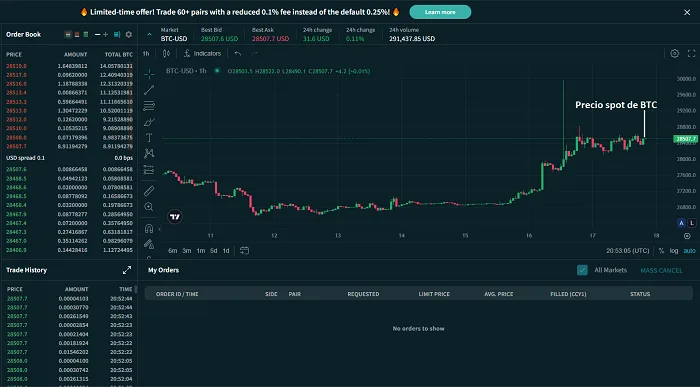
Task: Open the candlestick chart type selector
Action: (x=166, y=54)
